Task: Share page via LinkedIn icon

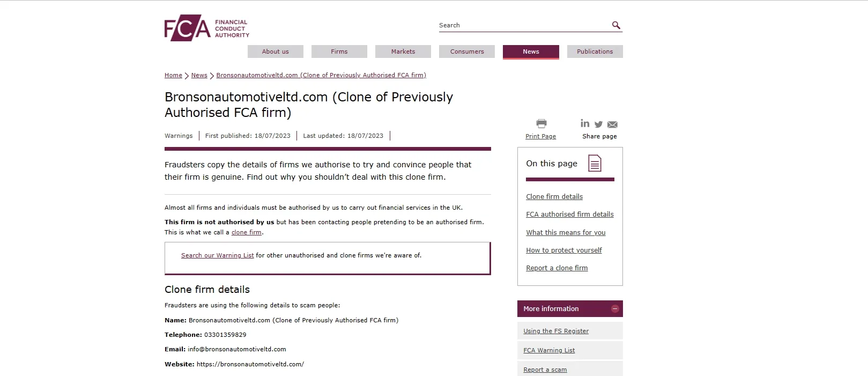Action: pyautogui.click(x=585, y=123)
